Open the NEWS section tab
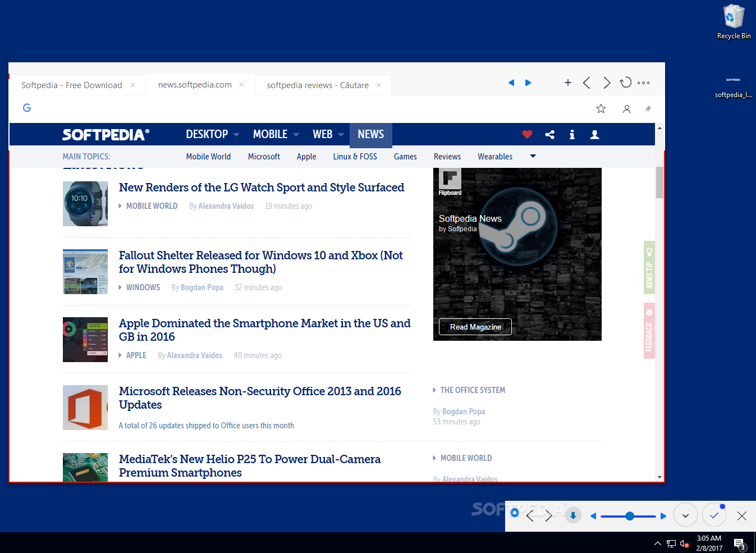 coord(371,134)
